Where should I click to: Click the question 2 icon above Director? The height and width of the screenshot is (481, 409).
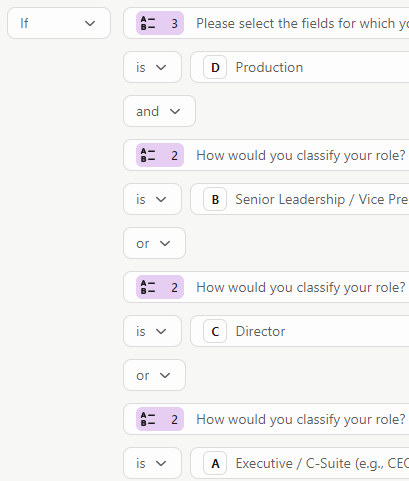160,287
